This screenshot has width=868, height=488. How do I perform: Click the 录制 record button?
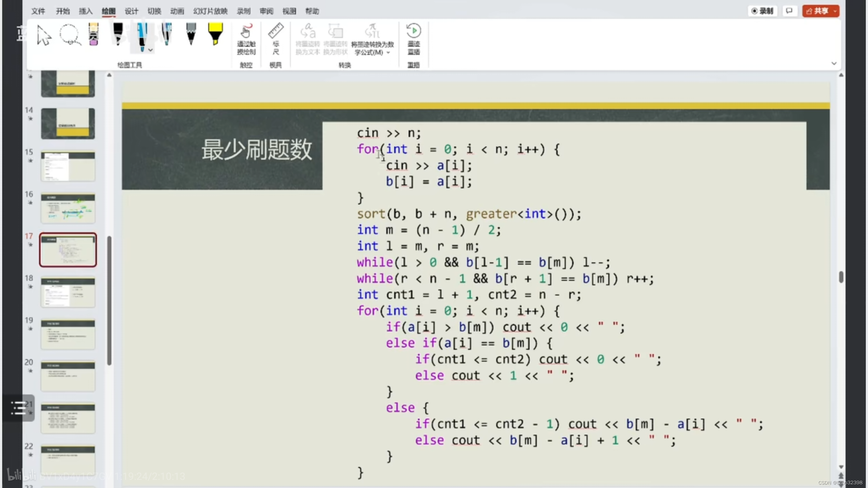(x=763, y=11)
